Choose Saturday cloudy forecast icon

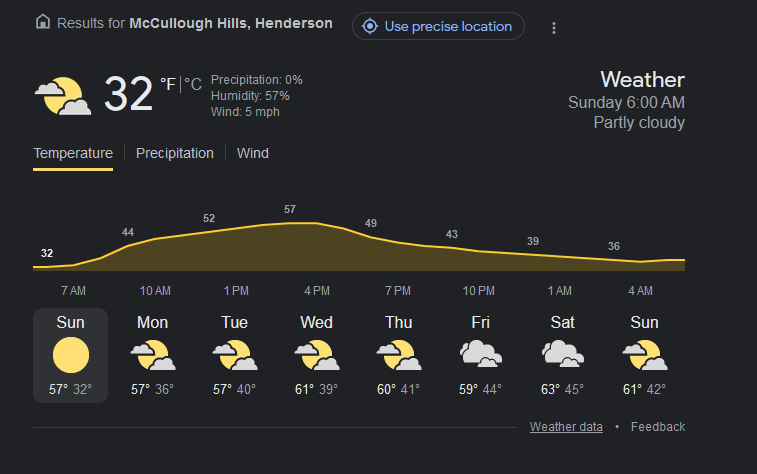(x=563, y=354)
